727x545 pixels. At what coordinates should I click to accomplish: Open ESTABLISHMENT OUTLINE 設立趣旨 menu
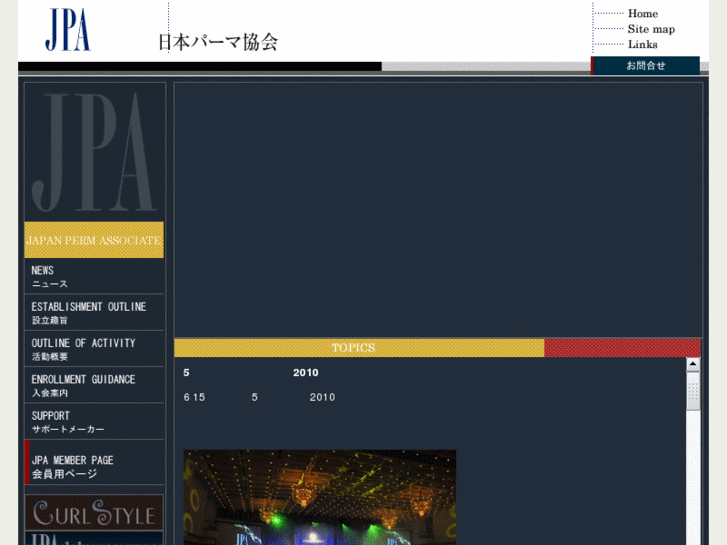point(94,312)
